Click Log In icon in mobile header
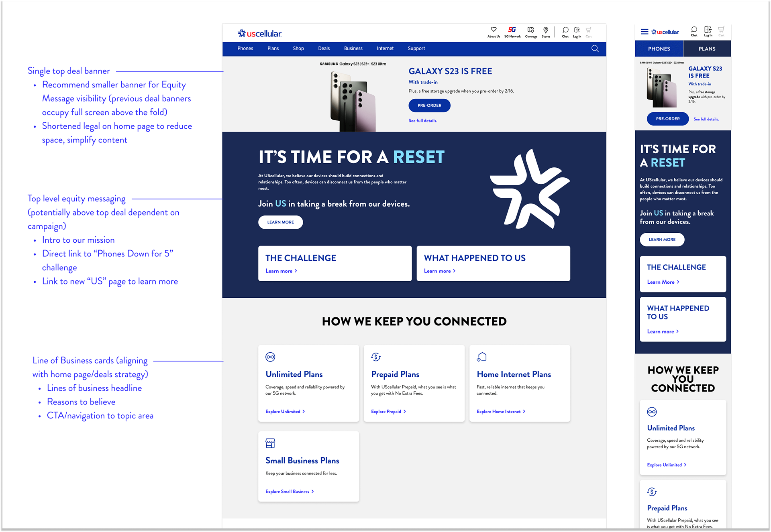This screenshot has height=532, width=771. (708, 29)
